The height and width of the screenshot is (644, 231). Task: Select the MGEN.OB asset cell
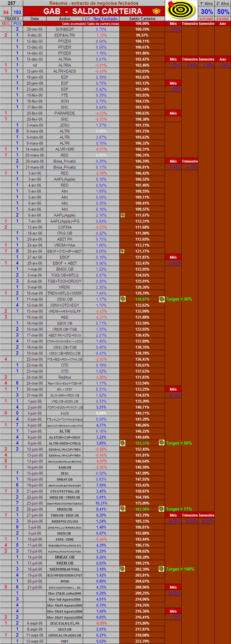coord(65,509)
